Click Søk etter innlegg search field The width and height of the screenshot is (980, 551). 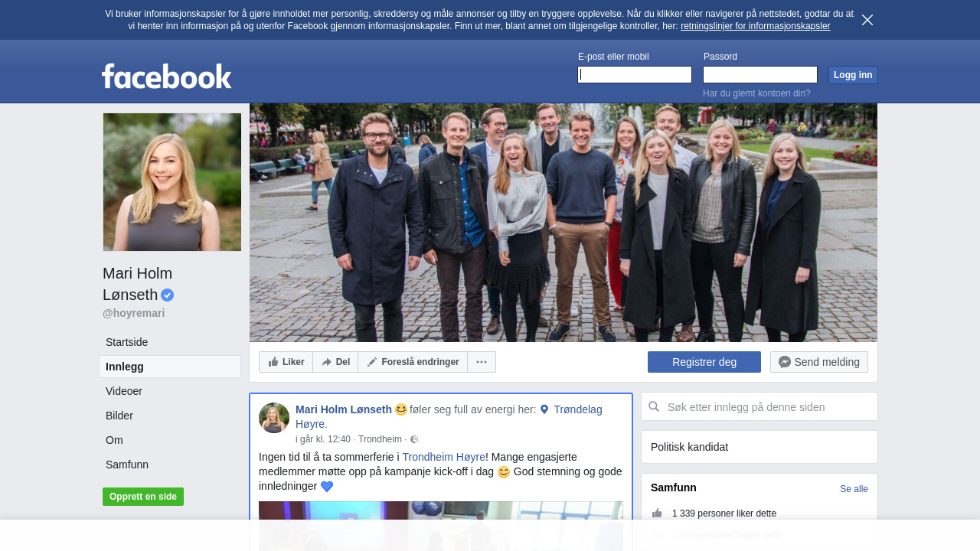click(x=759, y=406)
